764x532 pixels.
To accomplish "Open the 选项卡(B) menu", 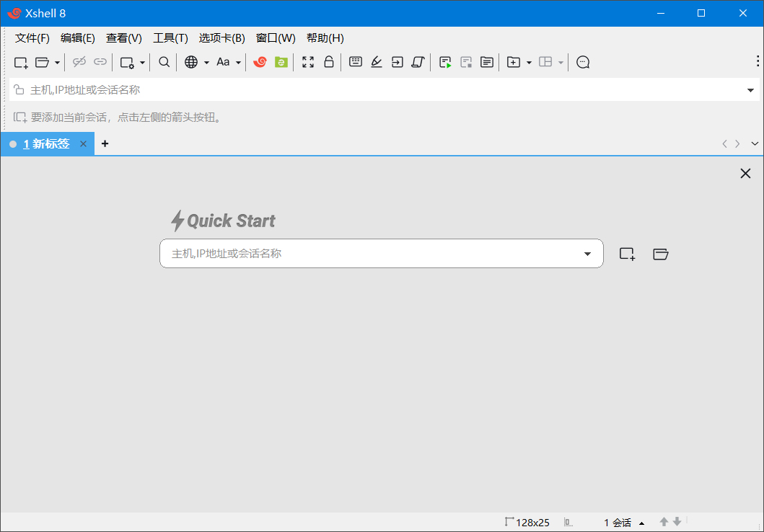I will point(221,37).
